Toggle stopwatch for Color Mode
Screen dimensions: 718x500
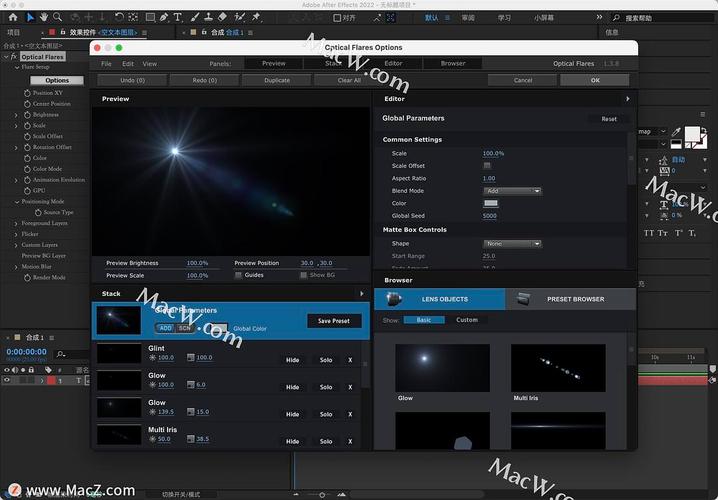27,169
